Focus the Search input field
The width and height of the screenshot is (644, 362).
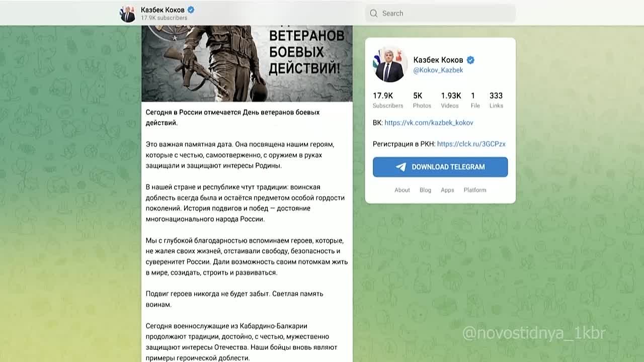440,14
